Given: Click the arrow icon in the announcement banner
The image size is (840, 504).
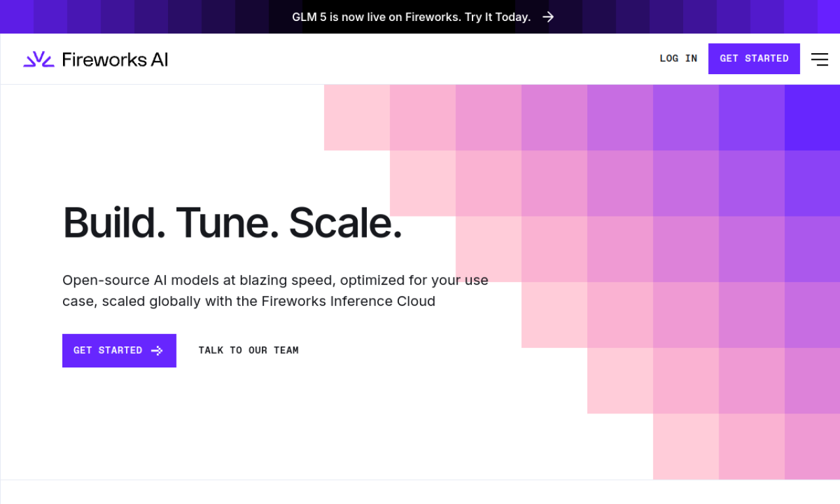Looking at the screenshot, I should (549, 17).
